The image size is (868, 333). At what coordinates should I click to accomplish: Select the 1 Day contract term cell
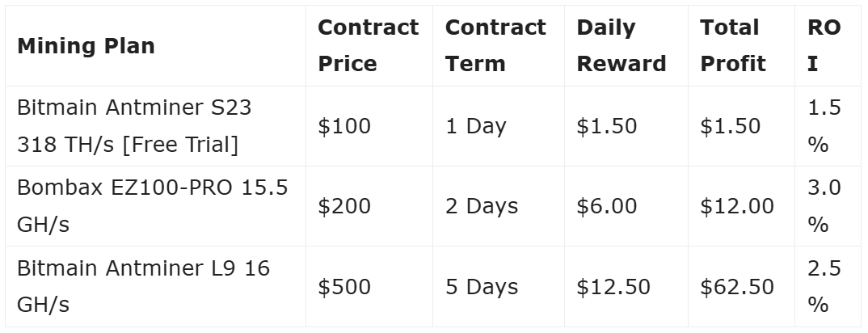[x=475, y=126]
